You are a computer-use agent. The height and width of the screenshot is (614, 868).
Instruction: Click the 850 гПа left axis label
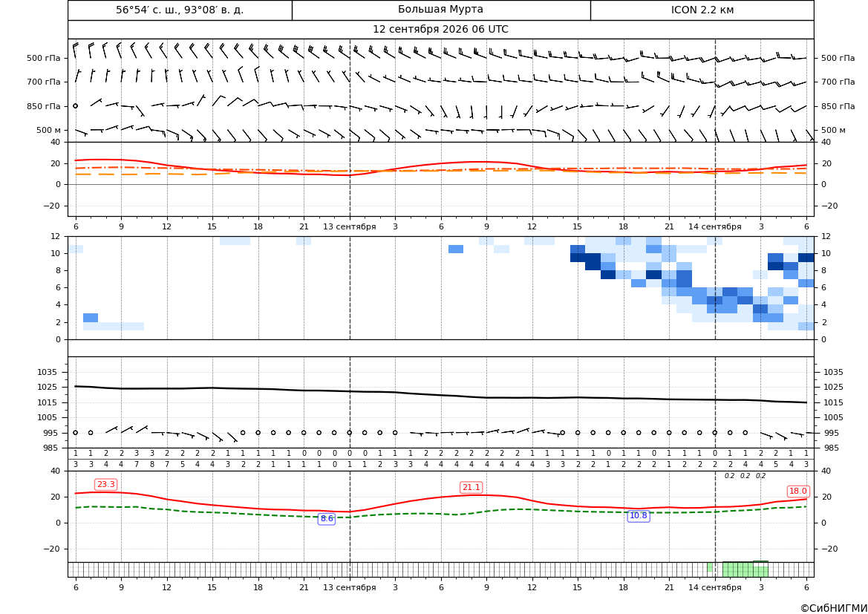[x=43, y=106]
